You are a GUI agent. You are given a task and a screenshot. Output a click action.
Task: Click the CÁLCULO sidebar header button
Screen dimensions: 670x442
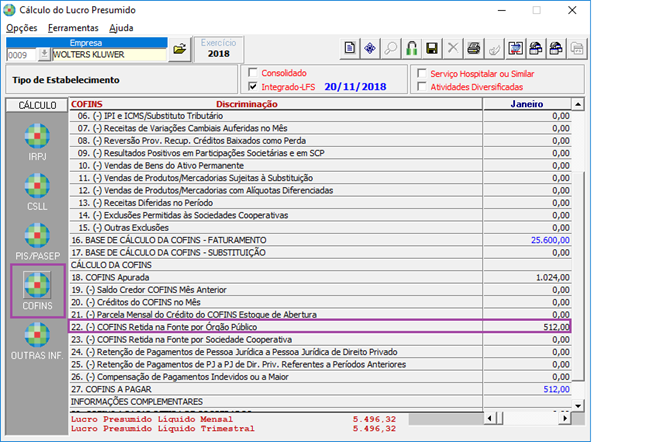click(x=37, y=105)
